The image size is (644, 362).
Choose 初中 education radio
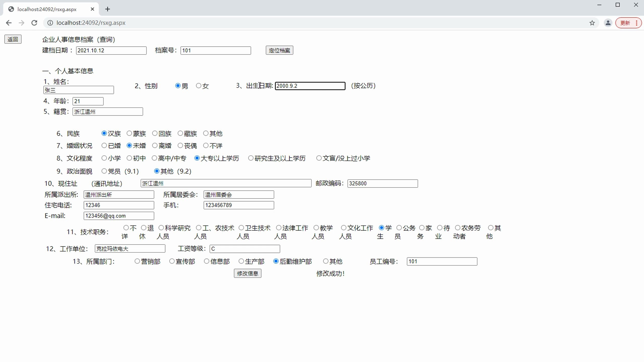[129, 158]
